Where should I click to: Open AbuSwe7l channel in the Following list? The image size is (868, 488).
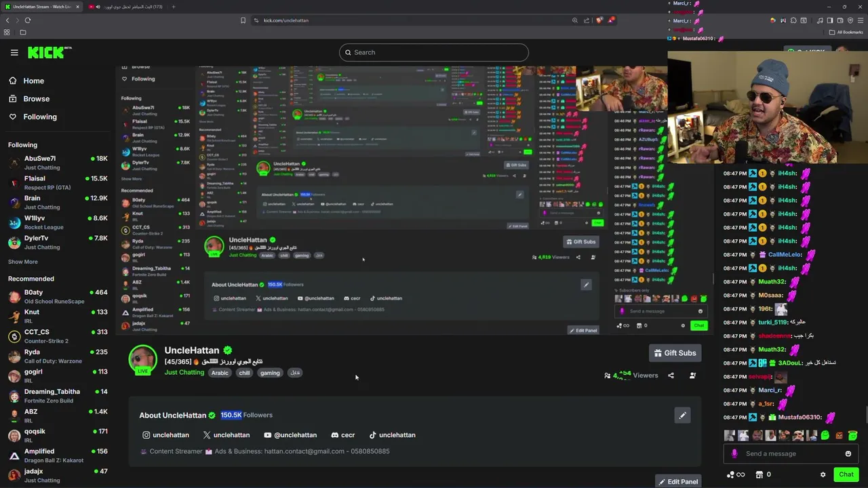click(x=58, y=163)
